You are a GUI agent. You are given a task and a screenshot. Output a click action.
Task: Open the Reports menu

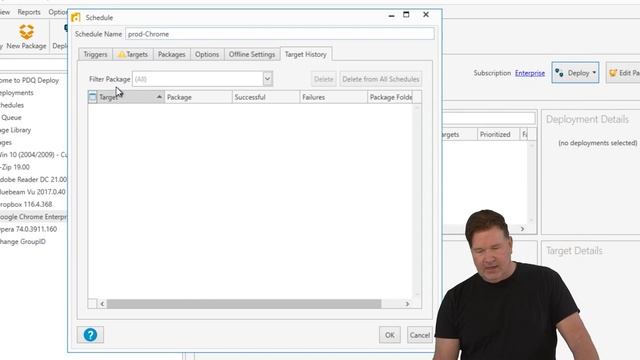pos(29,12)
